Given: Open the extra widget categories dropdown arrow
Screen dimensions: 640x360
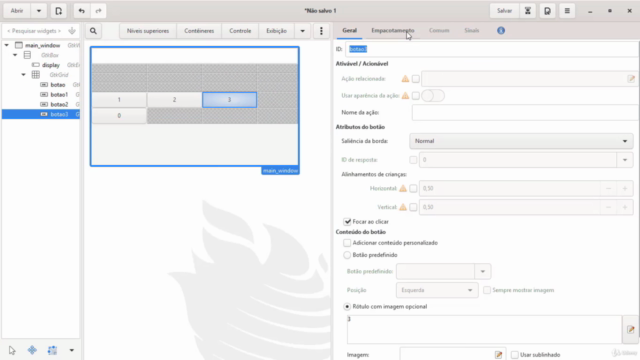Looking at the screenshot, I should pos(302,31).
